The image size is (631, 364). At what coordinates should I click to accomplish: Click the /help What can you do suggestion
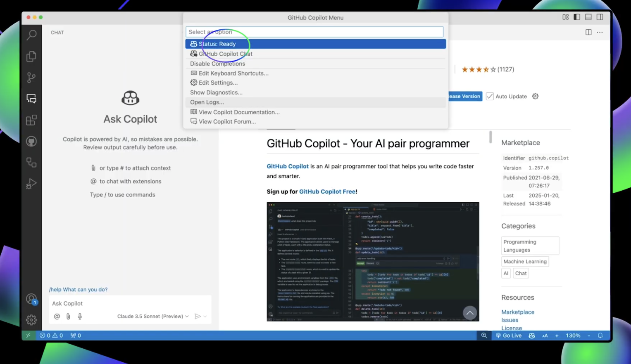pos(78,289)
